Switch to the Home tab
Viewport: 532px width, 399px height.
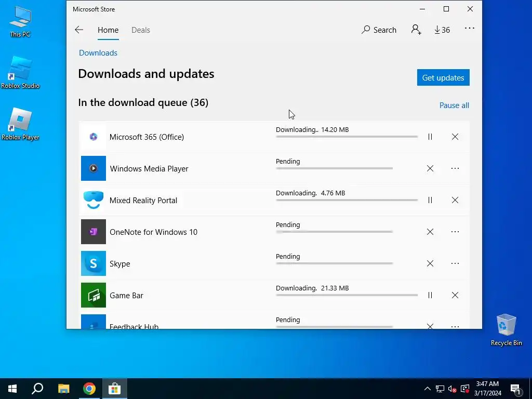click(x=108, y=30)
